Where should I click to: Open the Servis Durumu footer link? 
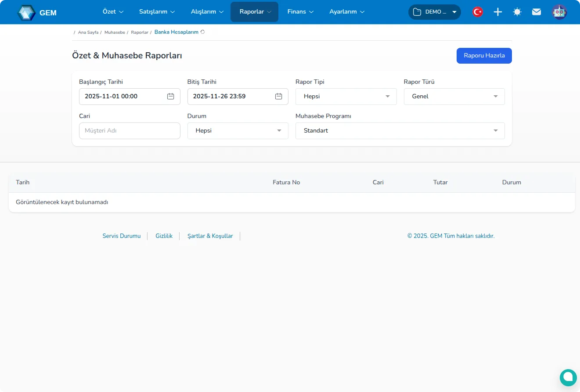(x=122, y=236)
